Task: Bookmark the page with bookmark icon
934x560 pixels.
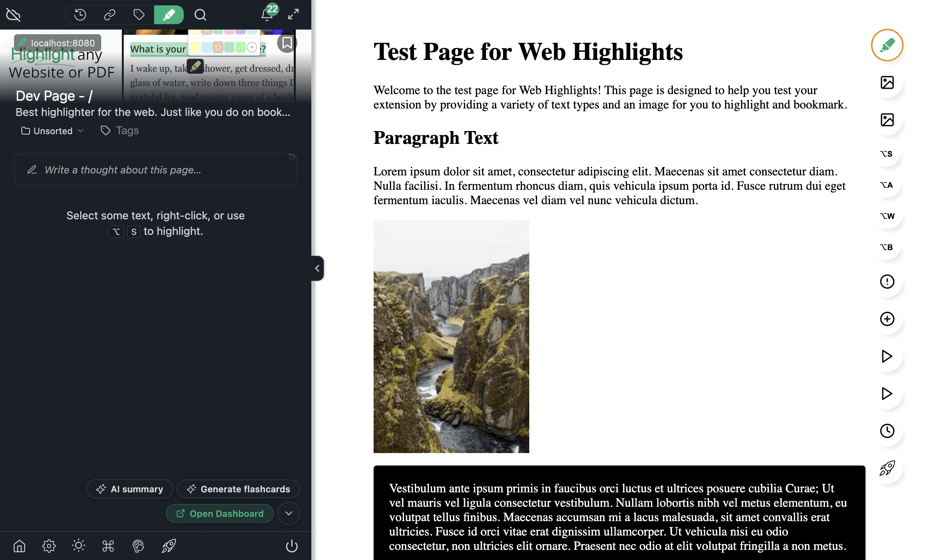Action: point(287,43)
